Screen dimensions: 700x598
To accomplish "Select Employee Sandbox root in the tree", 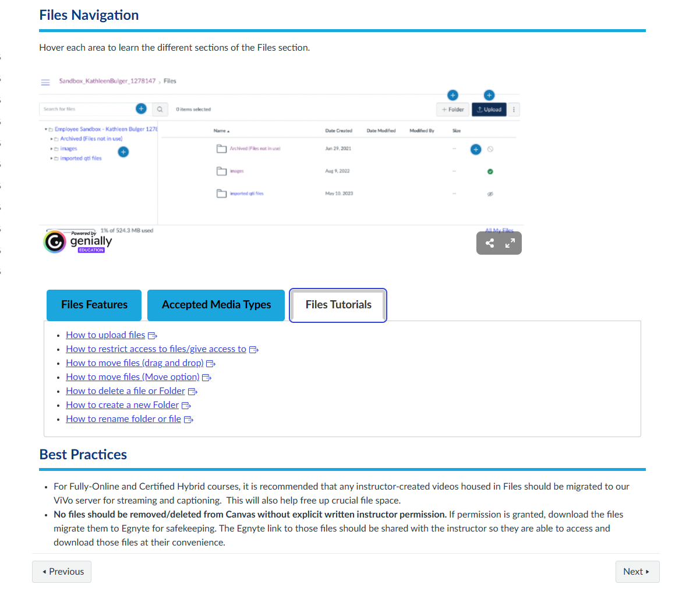I will point(106,129).
